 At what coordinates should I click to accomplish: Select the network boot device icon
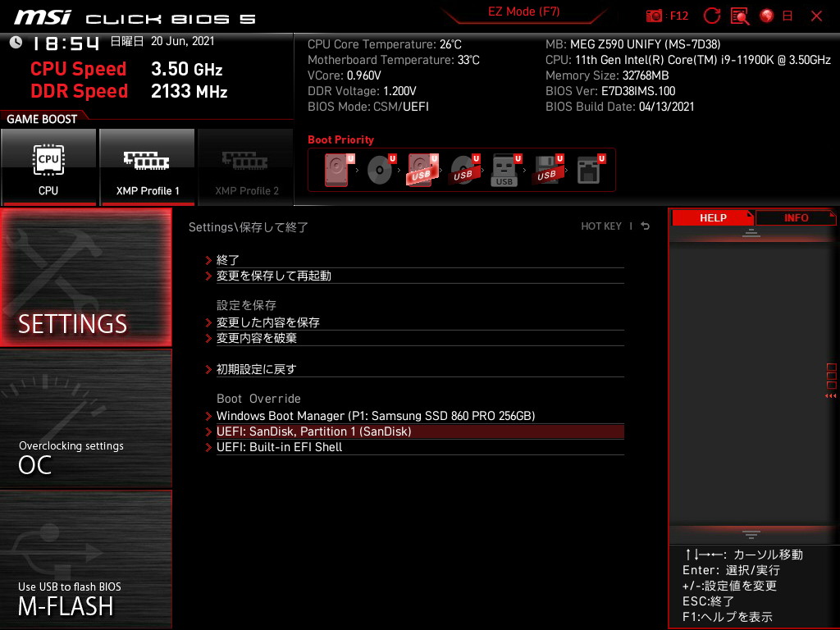(x=591, y=170)
